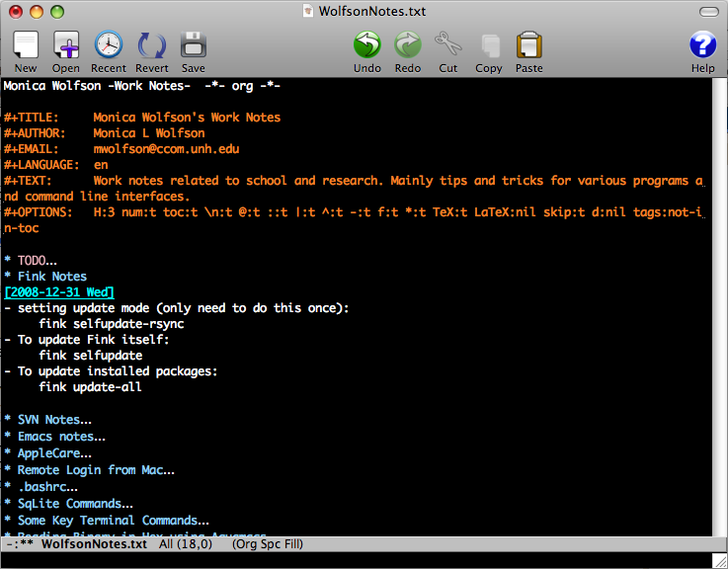The width and height of the screenshot is (728, 569).
Task: Click the green zoom window button
Action: coord(57,12)
